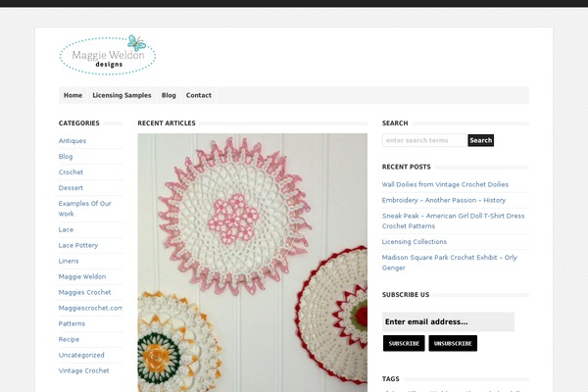Open the Licensing Samples menu item
The width and height of the screenshot is (588, 392).
point(122,95)
